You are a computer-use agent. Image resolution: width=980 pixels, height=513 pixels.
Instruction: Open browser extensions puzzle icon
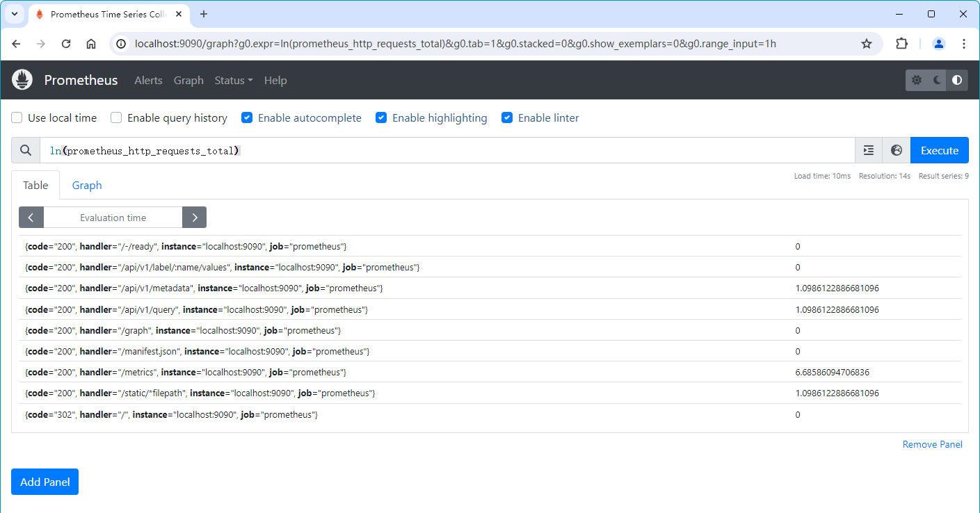tap(901, 44)
